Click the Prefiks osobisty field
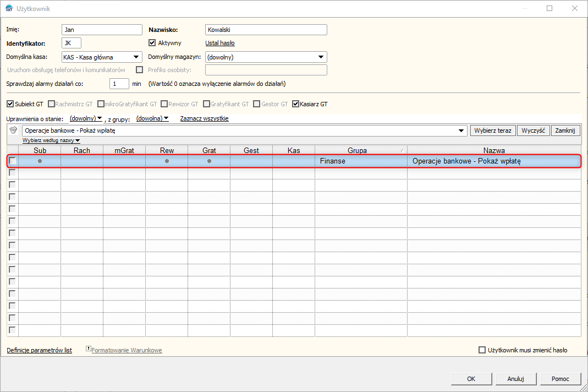Viewport: 588px width, 392px height. (266, 70)
